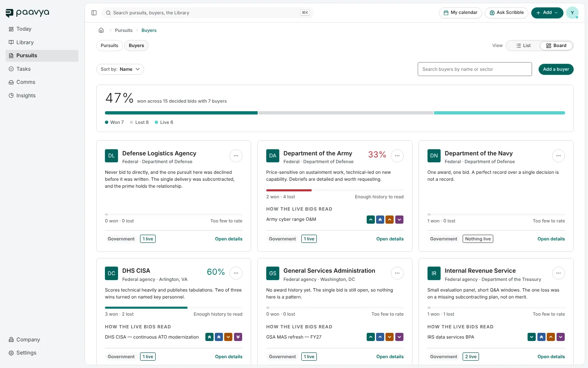
Task: Open more options for Department of the Army
Action: (397, 156)
